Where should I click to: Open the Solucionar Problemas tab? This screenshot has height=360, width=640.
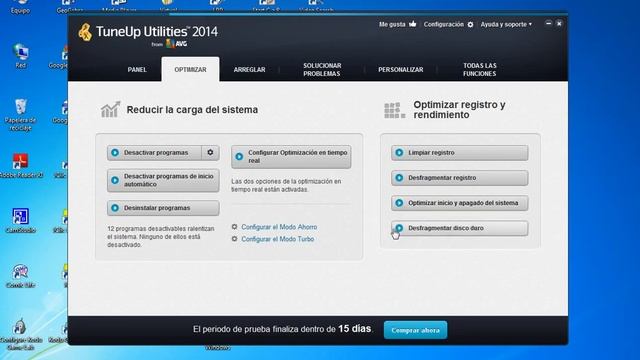tap(322, 70)
